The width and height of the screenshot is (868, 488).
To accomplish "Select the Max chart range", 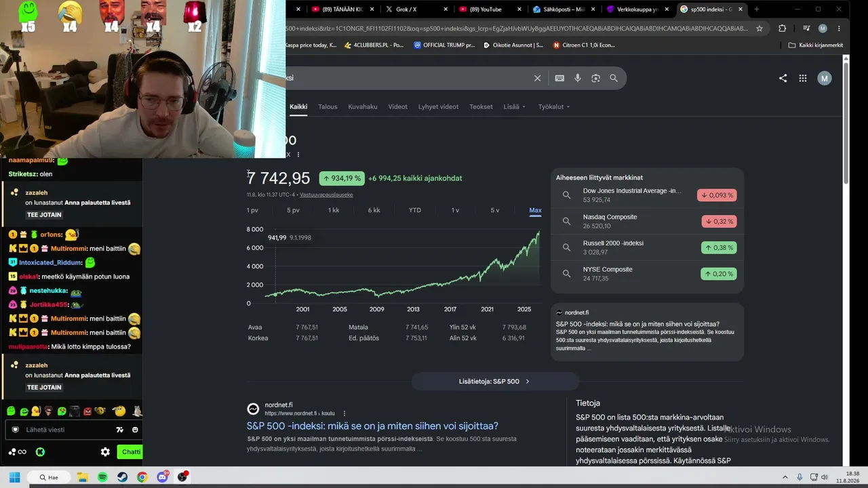I will point(535,210).
